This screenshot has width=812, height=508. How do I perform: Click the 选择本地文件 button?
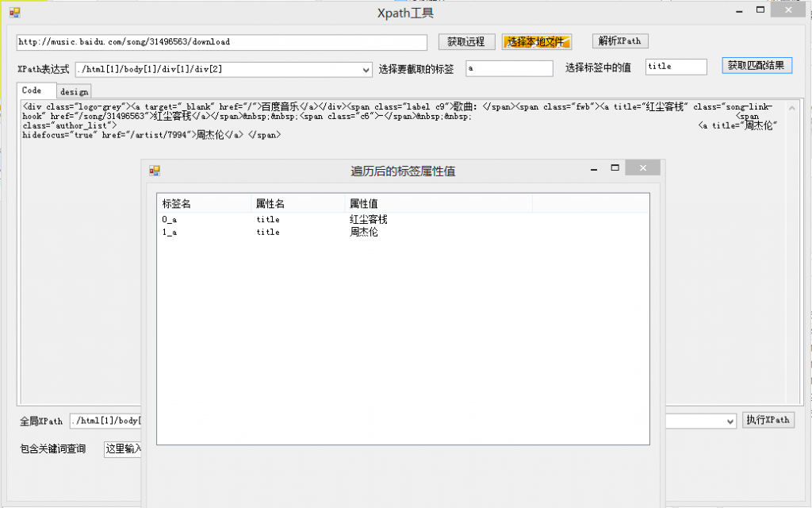click(537, 41)
